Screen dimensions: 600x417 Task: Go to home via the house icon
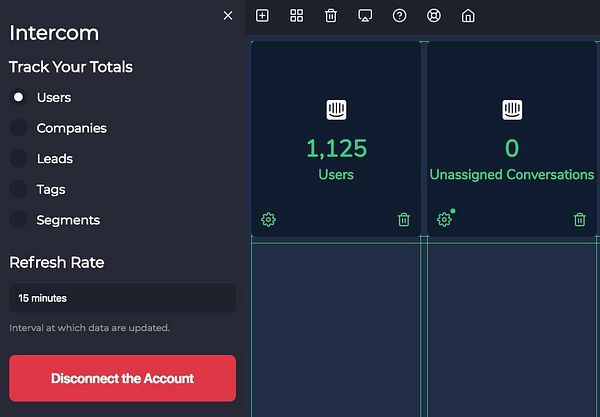pyautogui.click(x=468, y=16)
